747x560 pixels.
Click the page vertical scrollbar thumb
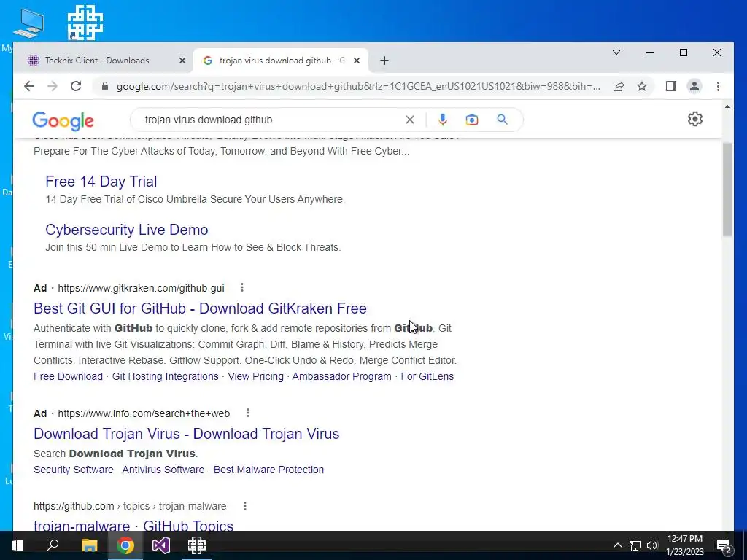[x=727, y=189]
